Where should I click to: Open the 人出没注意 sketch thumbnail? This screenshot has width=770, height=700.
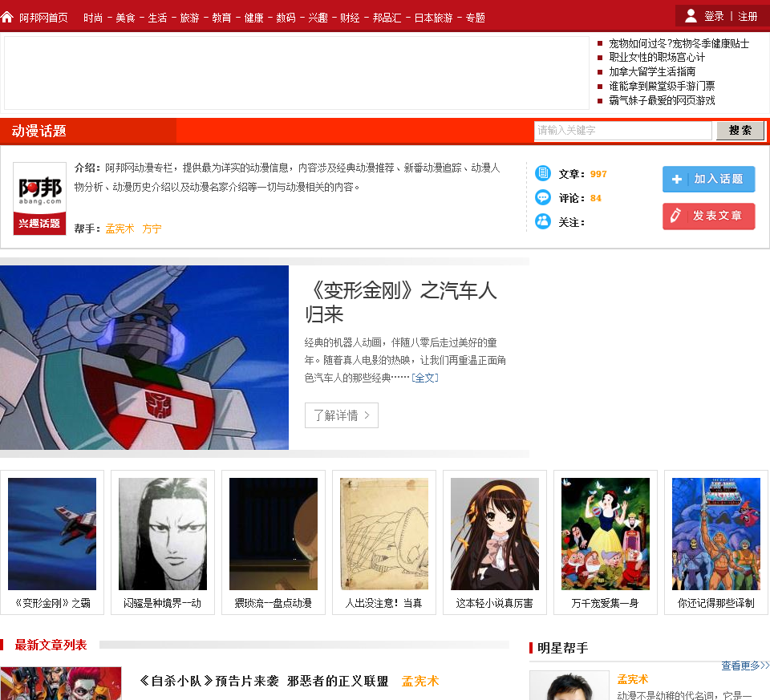point(384,533)
